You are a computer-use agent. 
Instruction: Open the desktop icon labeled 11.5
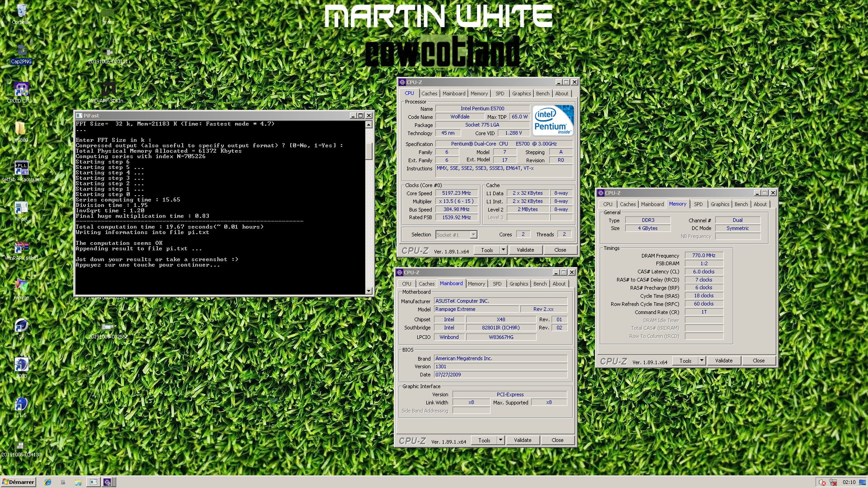21,407
